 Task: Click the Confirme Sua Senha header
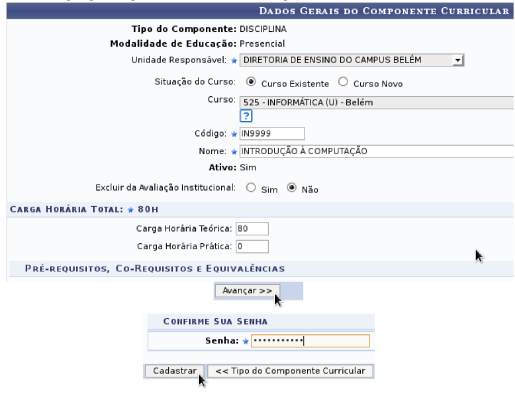215,322
